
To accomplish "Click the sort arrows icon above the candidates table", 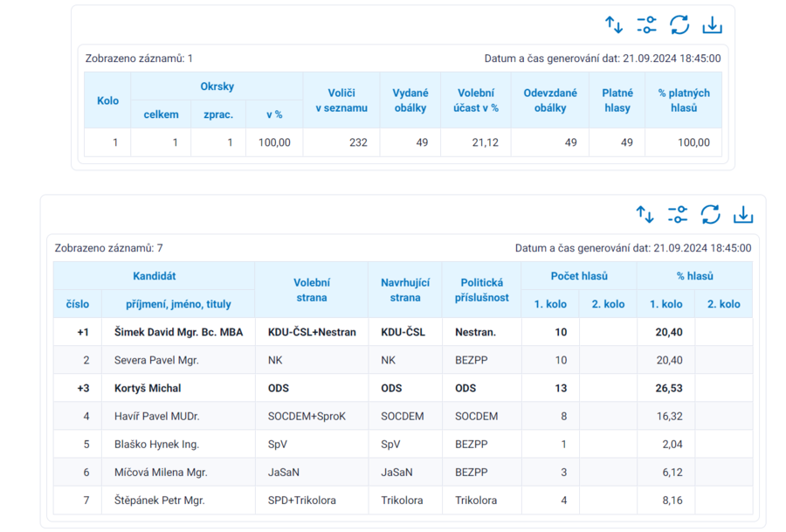I will [645, 215].
